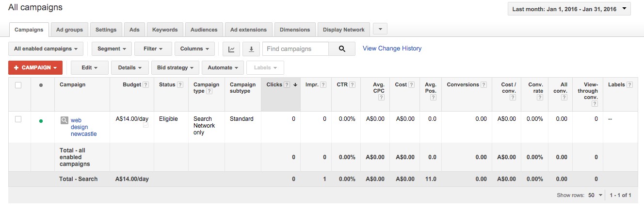644x214 pixels.
Task: Switch to the Ad groups tab
Action: [x=69, y=30]
